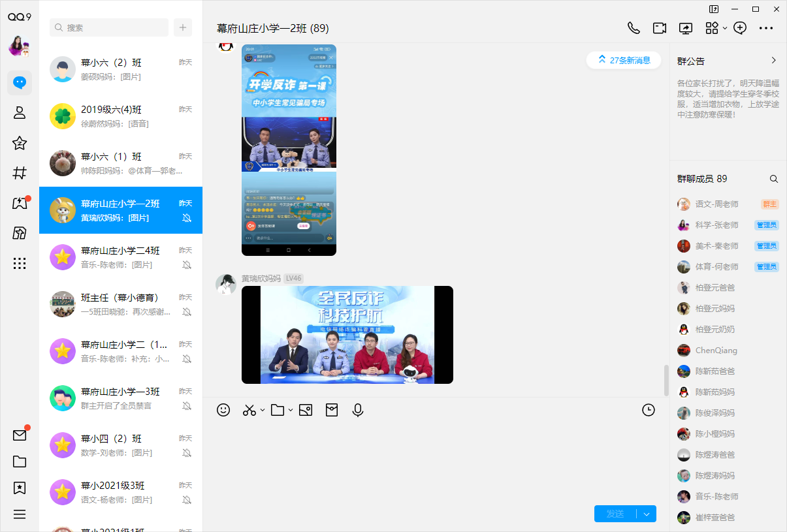Open the Contacts icon in sidebar
The height and width of the screenshot is (532, 787).
tap(20, 112)
